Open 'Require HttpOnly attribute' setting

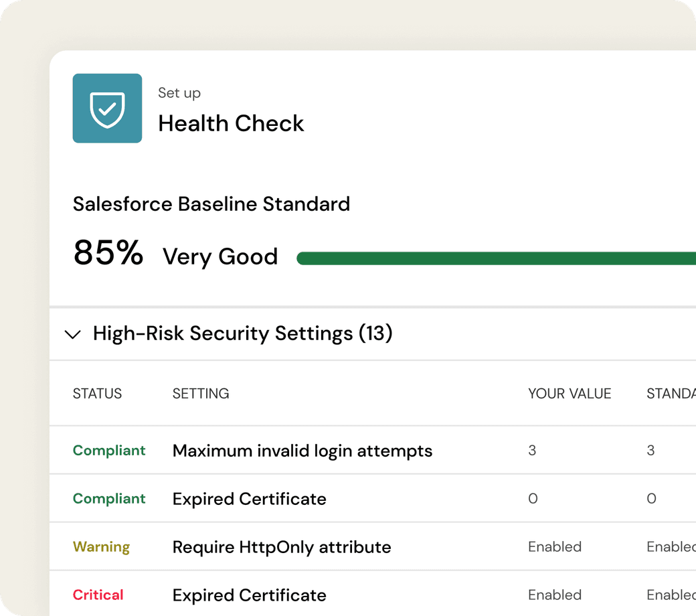[282, 547]
